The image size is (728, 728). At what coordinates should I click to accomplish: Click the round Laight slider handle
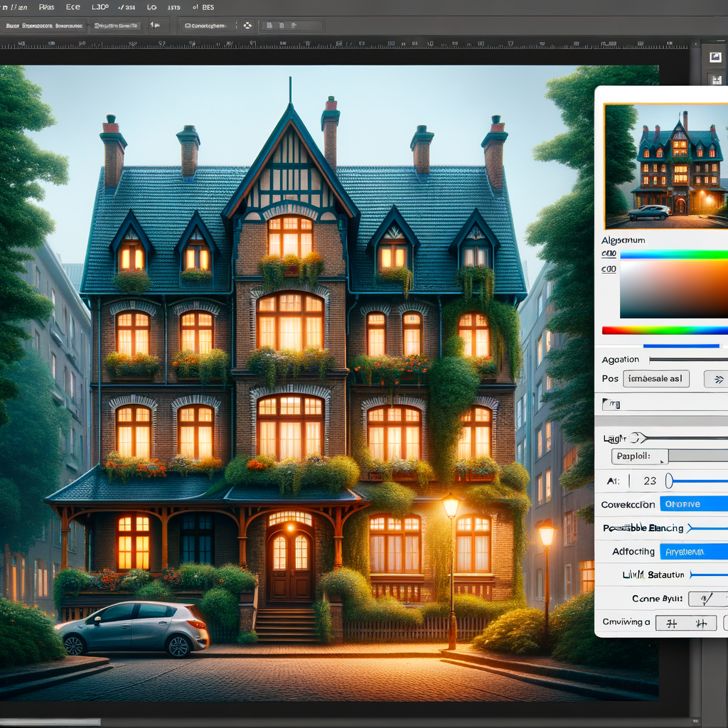pos(636,439)
